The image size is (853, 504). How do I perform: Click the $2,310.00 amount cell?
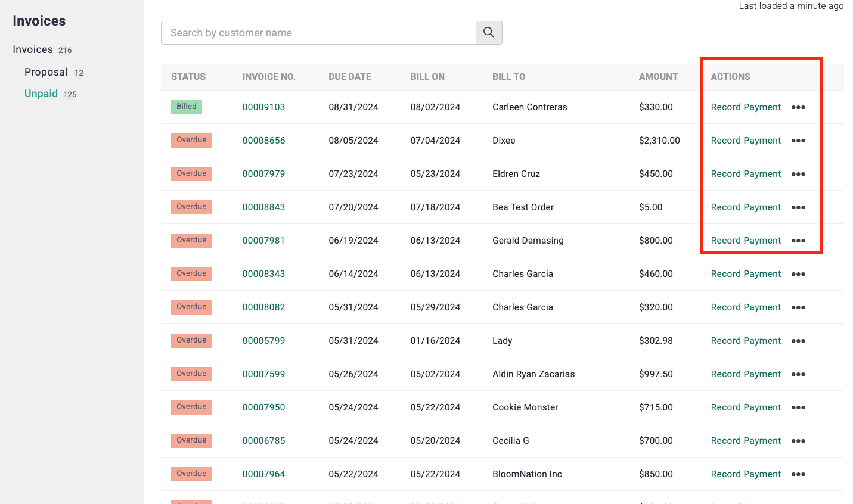tap(659, 141)
